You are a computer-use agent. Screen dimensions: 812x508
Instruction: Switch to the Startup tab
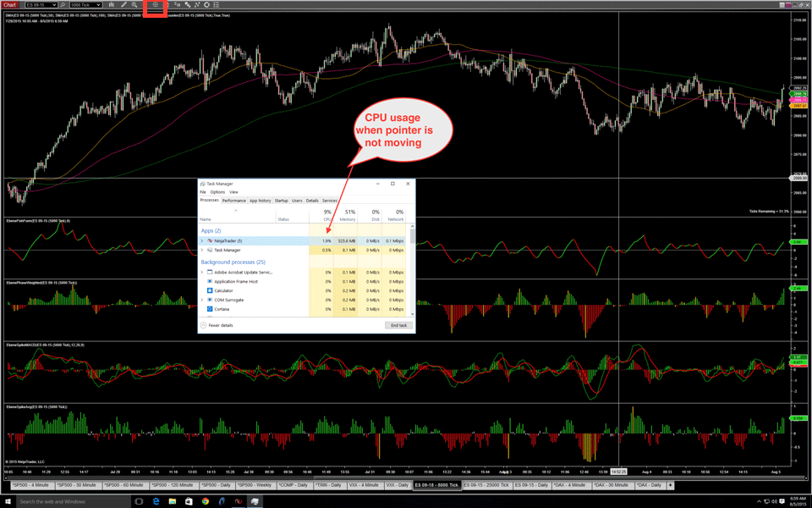click(x=281, y=201)
